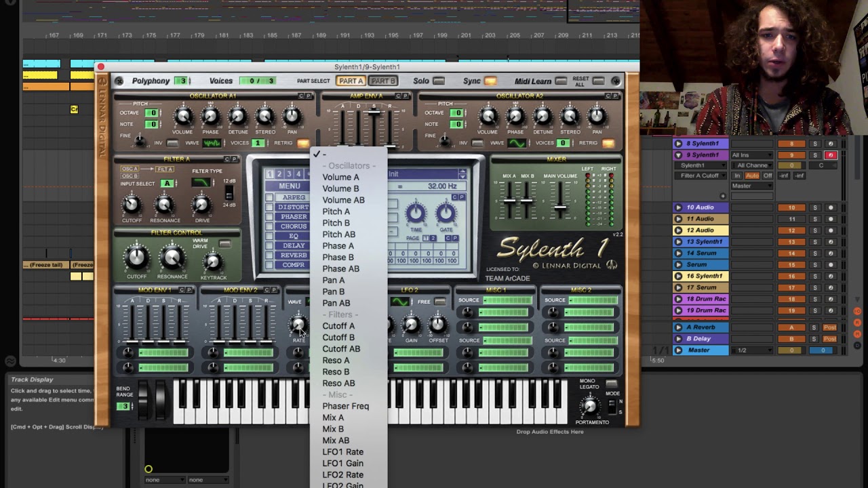Open the CHORUS effect tab
The width and height of the screenshot is (868, 488).
click(293, 226)
